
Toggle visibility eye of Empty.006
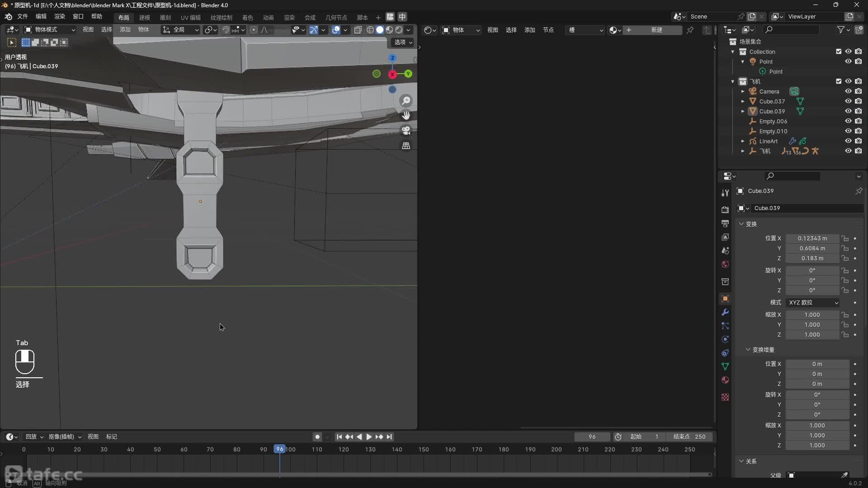tap(848, 121)
